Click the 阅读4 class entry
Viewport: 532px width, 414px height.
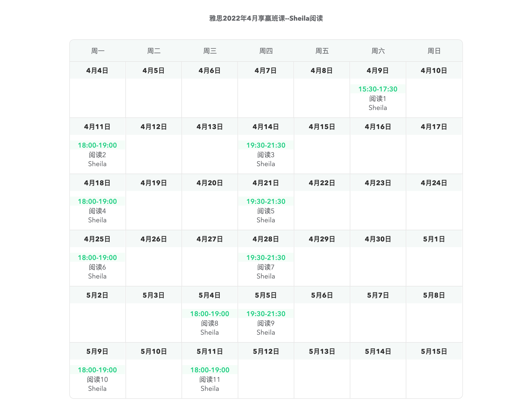click(97, 211)
